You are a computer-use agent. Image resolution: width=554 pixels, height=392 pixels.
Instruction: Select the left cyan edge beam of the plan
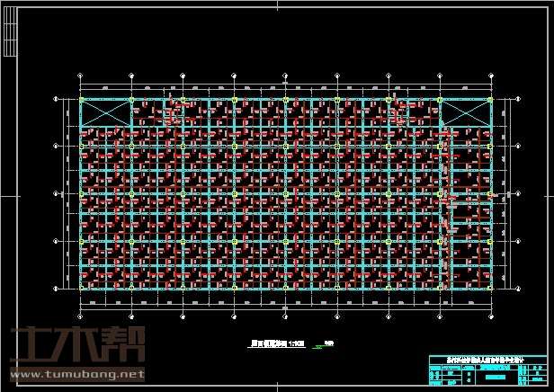[81, 216]
